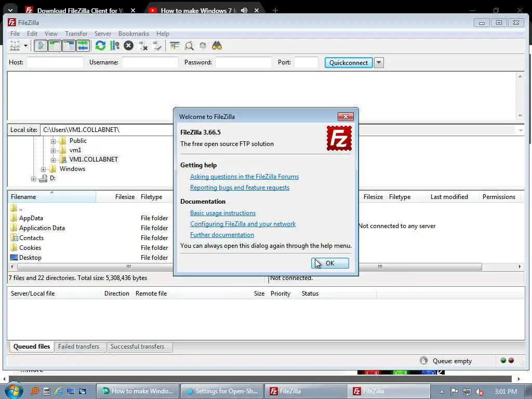Click the Windows Start button
The image size is (532, 399).
point(13,391)
